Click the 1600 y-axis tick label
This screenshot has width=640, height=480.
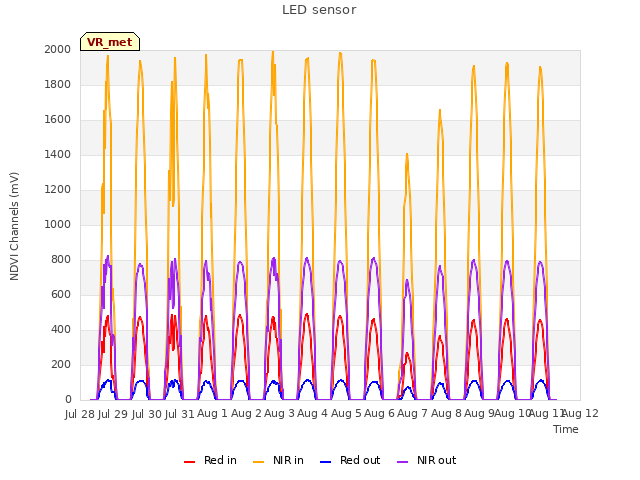[58, 120]
